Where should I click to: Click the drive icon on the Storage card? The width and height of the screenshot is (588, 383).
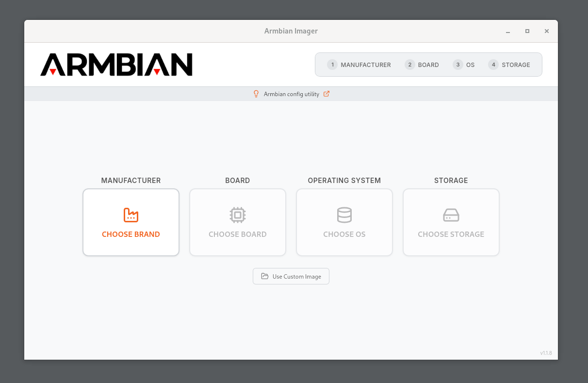point(451,215)
